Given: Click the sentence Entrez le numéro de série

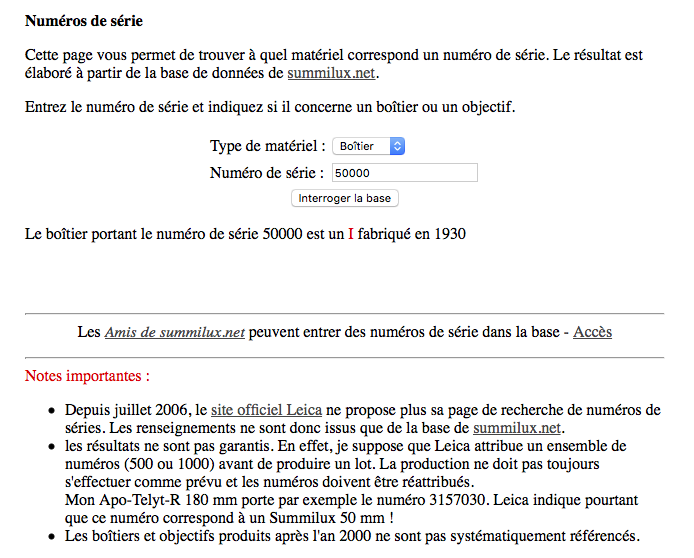Looking at the screenshot, I should point(270,107).
